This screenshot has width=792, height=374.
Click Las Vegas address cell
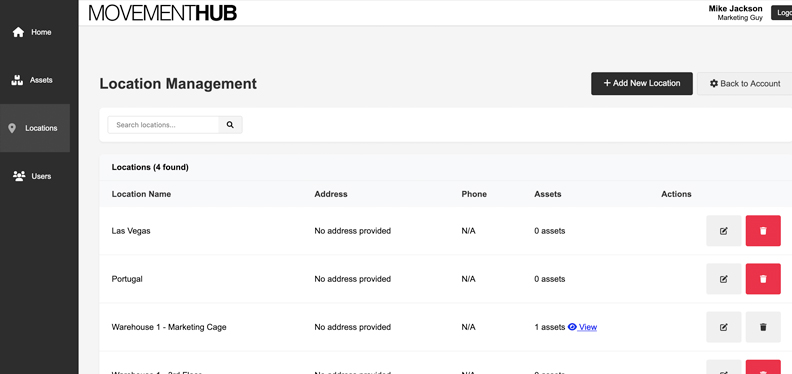353,231
